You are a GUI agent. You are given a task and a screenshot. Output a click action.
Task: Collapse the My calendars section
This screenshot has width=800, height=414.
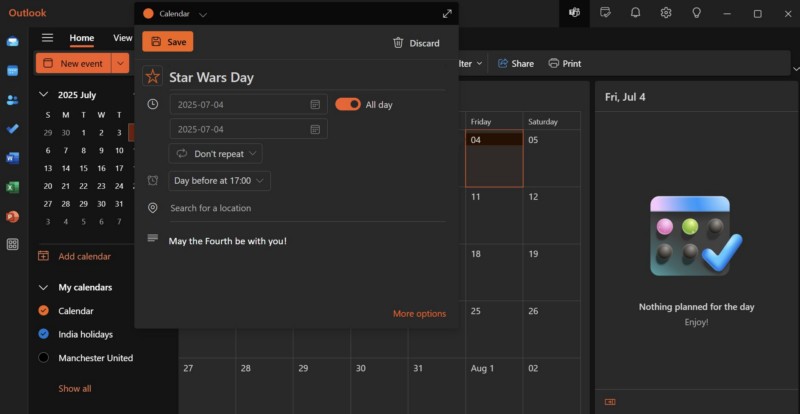coord(43,287)
